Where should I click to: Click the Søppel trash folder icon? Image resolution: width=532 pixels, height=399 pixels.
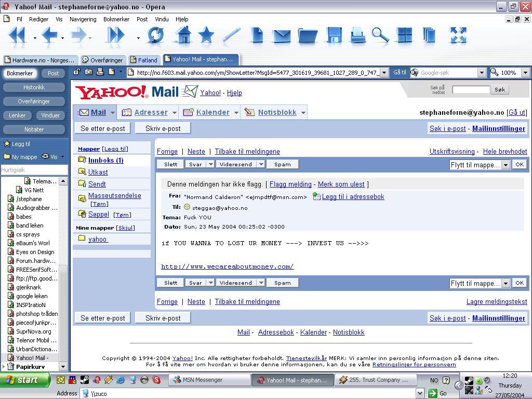82,214
